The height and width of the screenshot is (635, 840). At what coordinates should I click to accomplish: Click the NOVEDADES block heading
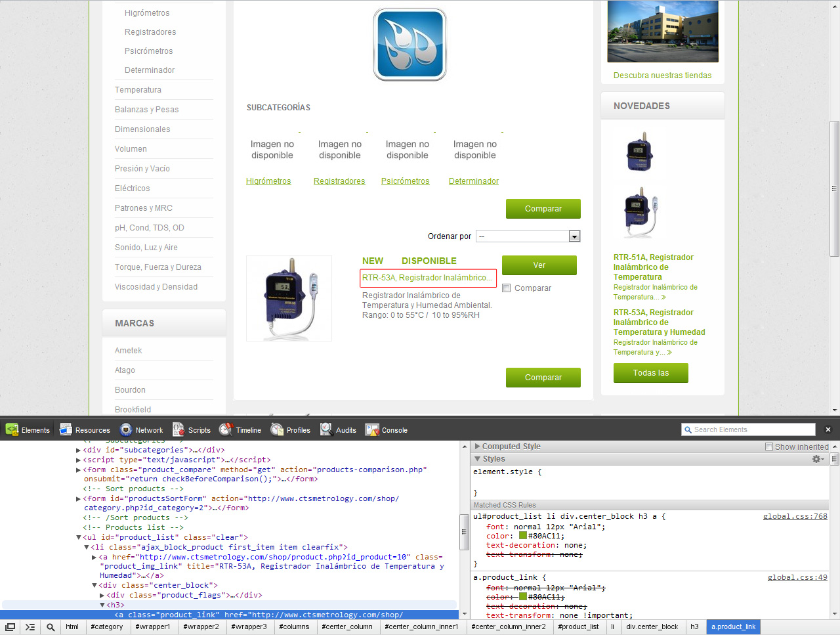click(x=642, y=106)
